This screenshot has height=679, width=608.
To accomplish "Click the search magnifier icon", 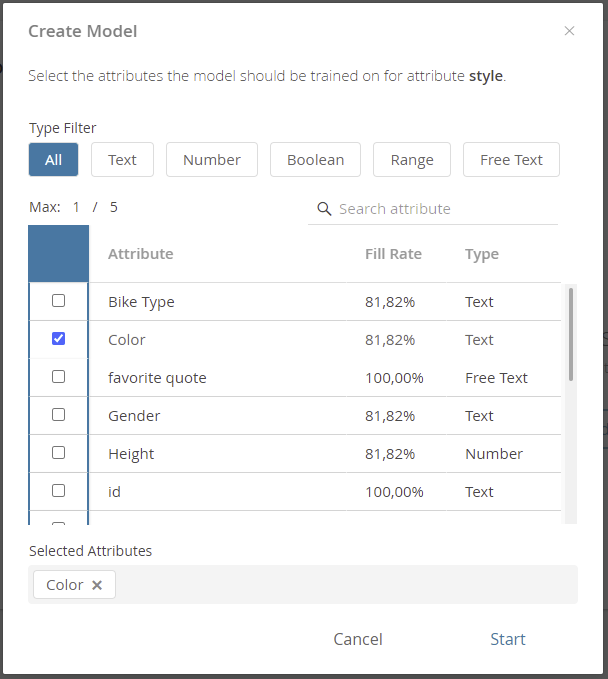I will point(324,209).
